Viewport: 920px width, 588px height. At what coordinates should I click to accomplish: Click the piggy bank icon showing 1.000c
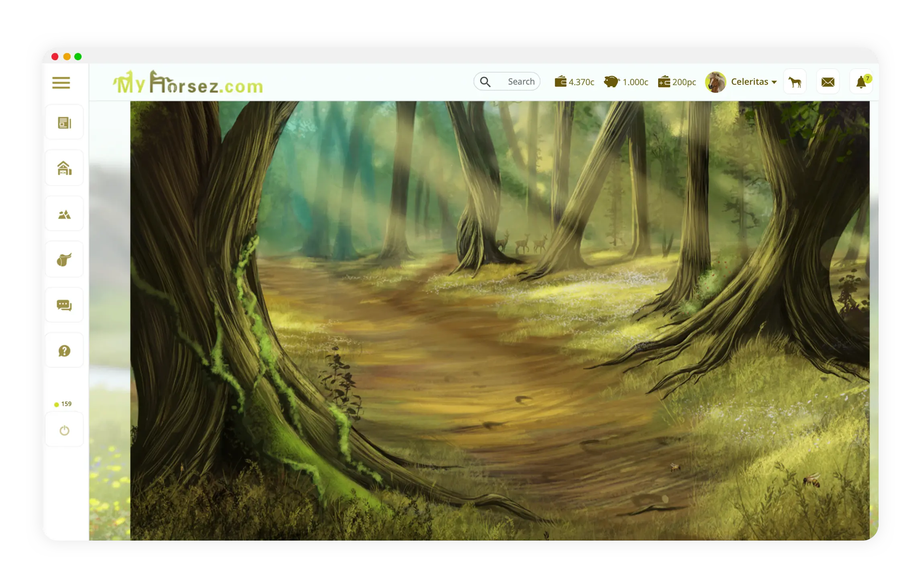pyautogui.click(x=611, y=82)
